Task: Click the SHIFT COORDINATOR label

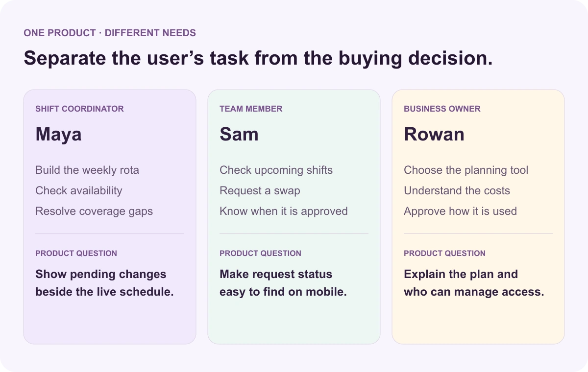Action: click(79, 109)
